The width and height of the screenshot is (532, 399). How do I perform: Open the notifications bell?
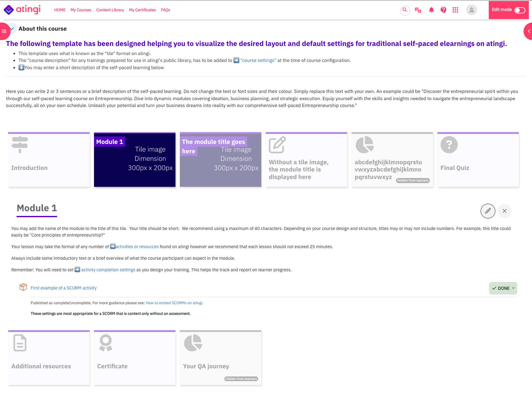(431, 10)
